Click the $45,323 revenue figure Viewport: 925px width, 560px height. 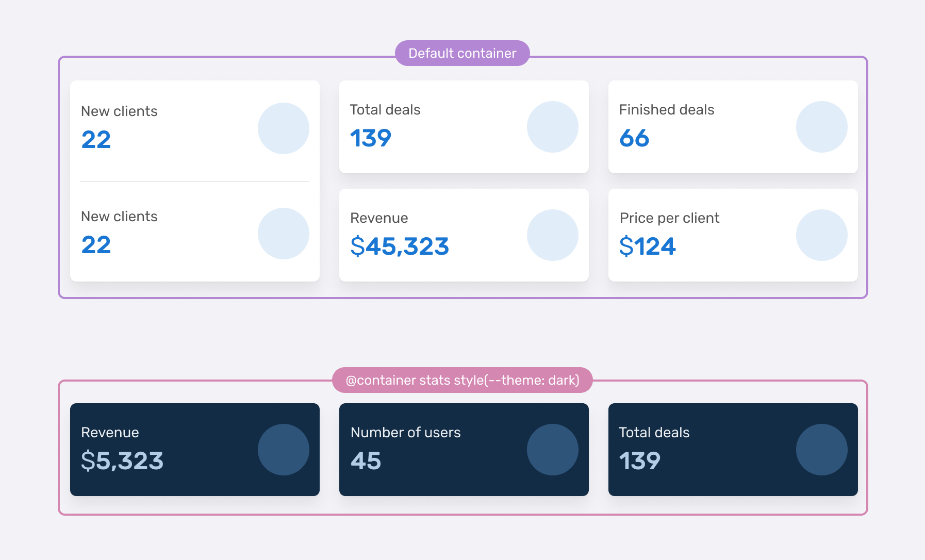tap(400, 246)
